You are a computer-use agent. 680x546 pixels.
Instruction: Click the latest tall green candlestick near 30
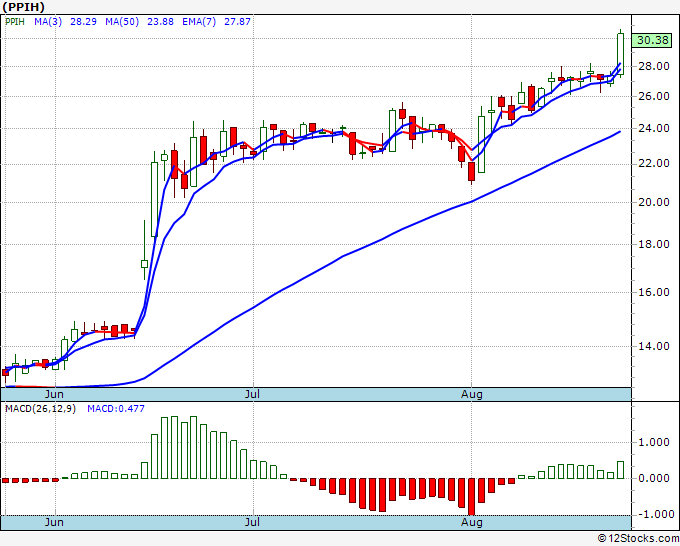pyautogui.click(x=621, y=54)
